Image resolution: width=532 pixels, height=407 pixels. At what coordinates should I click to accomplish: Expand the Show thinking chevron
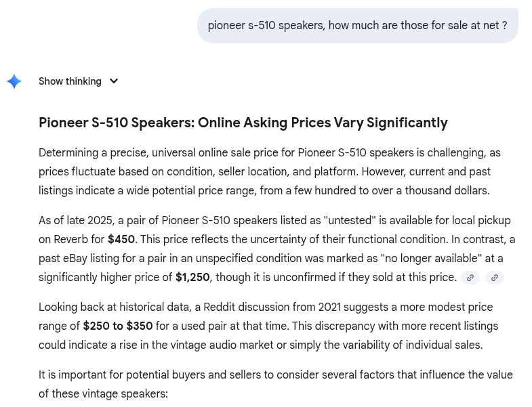pyautogui.click(x=114, y=81)
